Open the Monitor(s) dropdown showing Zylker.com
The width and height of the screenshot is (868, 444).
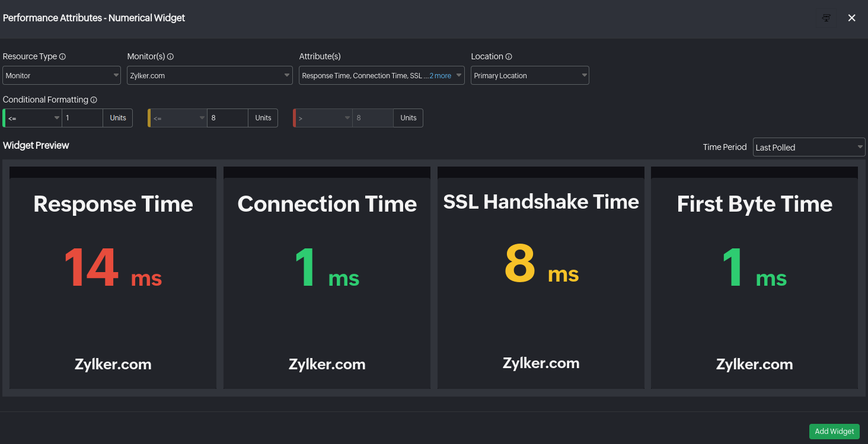(x=209, y=75)
